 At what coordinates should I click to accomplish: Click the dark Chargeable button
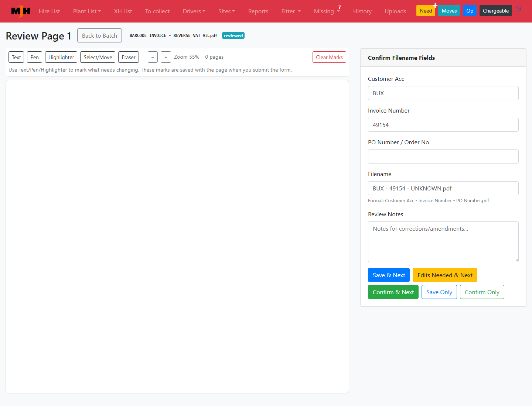496,11
